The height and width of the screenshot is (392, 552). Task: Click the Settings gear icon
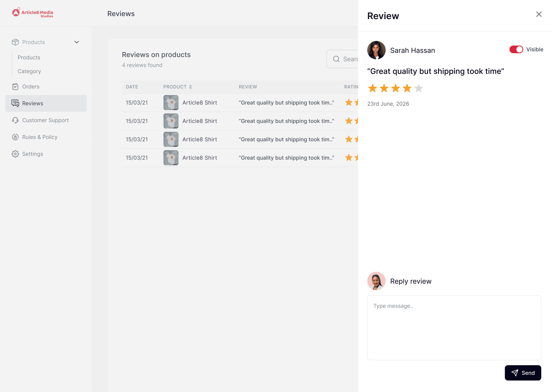(x=15, y=154)
